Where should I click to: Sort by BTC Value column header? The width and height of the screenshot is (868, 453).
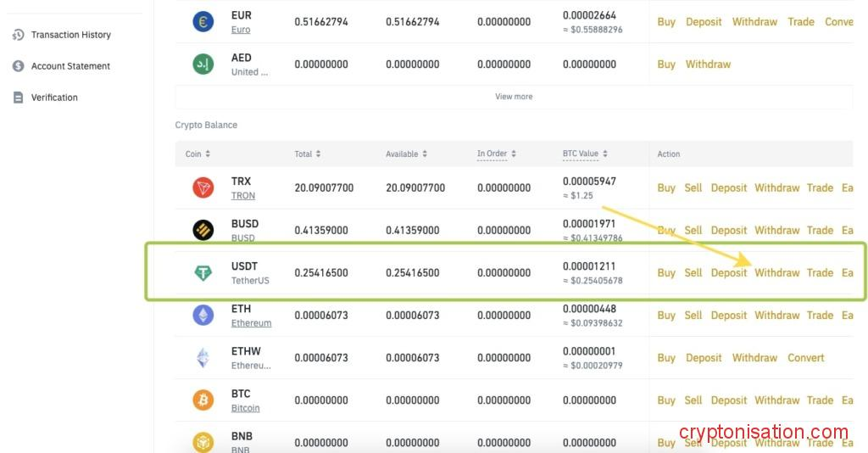pos(585,154)
